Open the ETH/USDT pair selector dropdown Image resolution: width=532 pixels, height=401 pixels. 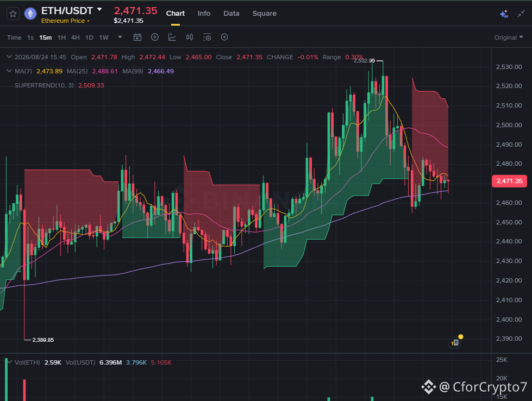99,9
